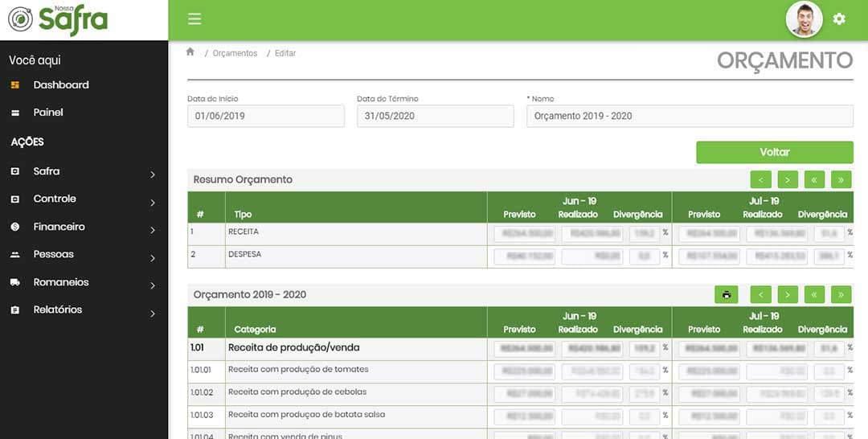Image resolution: width=868 pixels, height=439 pixels.
Task: Open settings gear in header
Action: 839,19
